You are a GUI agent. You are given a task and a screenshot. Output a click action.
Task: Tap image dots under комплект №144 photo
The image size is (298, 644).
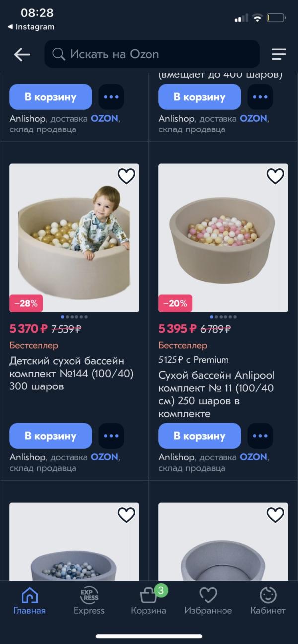(x=74, y=317)
